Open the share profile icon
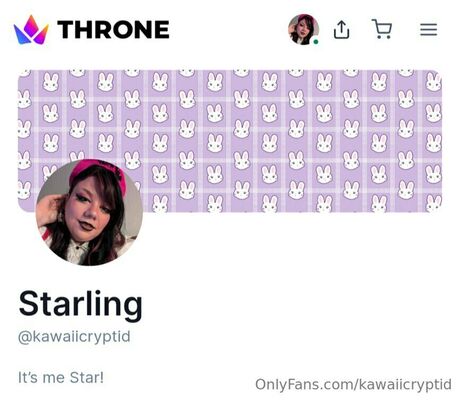This screenshot has height=400, width=459. point(342,30)
